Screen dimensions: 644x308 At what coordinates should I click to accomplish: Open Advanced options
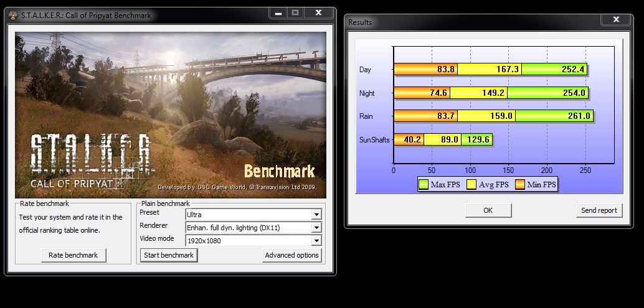[291, 255]
